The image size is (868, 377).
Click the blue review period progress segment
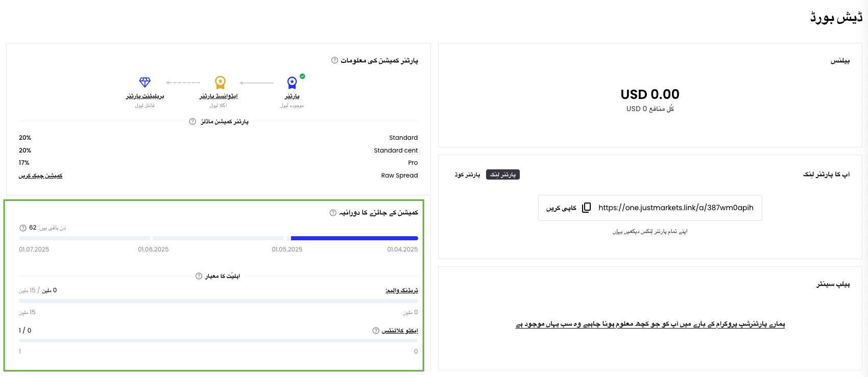[354, 238]
